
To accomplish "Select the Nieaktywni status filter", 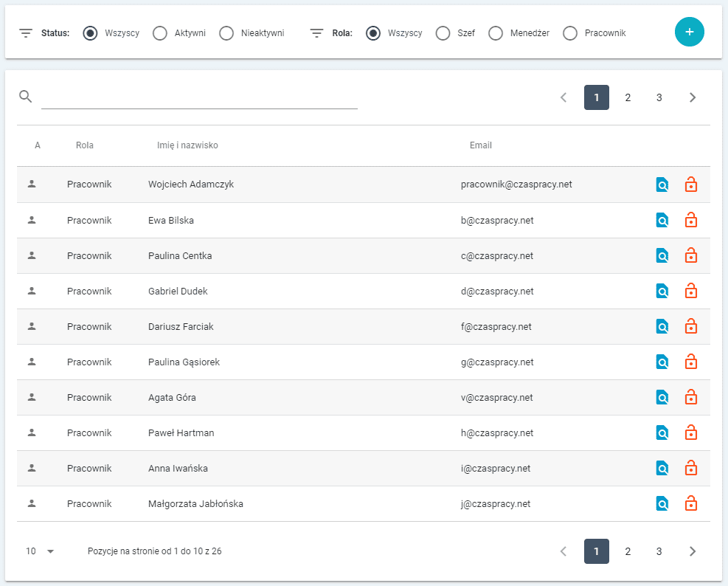I will click(226, 33).
